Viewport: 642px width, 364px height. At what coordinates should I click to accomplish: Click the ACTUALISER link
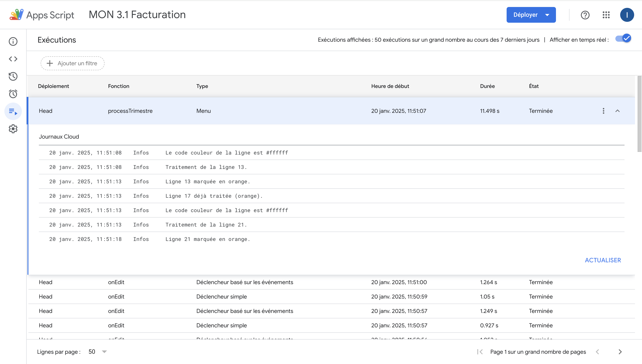pos(602,260)
